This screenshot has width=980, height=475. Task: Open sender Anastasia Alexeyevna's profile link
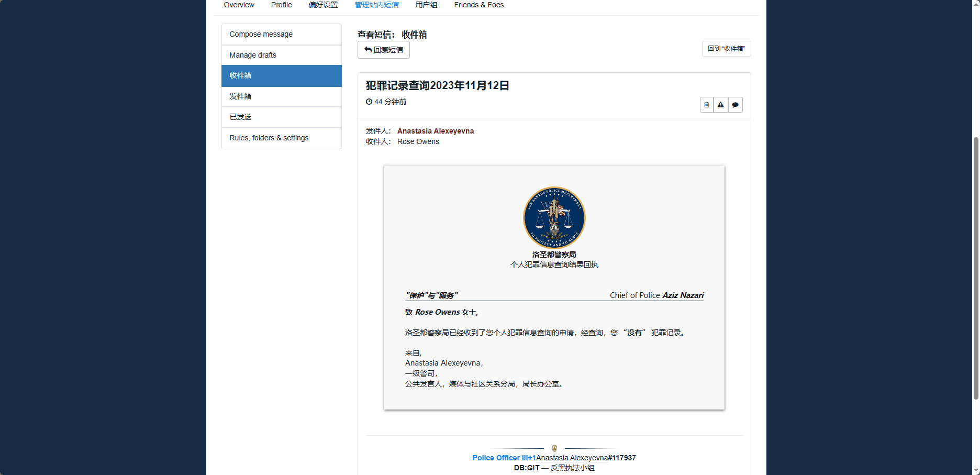tap(436, 131)
